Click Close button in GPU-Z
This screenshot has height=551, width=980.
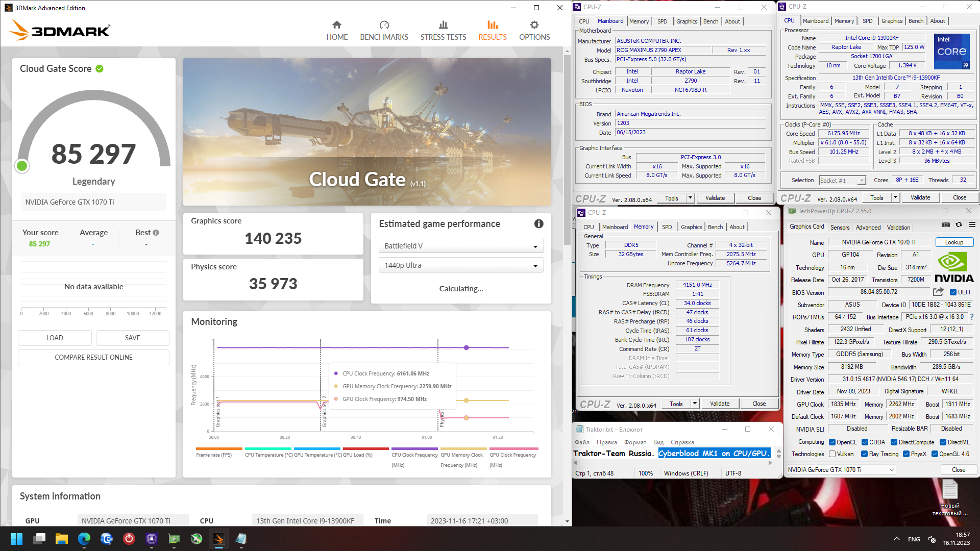pyautogui.click(x=958, y=470)
